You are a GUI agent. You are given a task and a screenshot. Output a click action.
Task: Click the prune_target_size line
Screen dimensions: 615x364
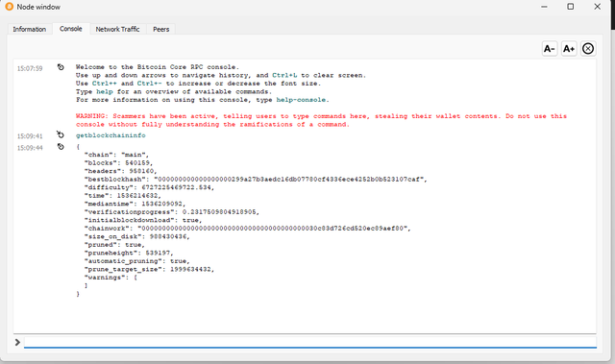point(149,270)
